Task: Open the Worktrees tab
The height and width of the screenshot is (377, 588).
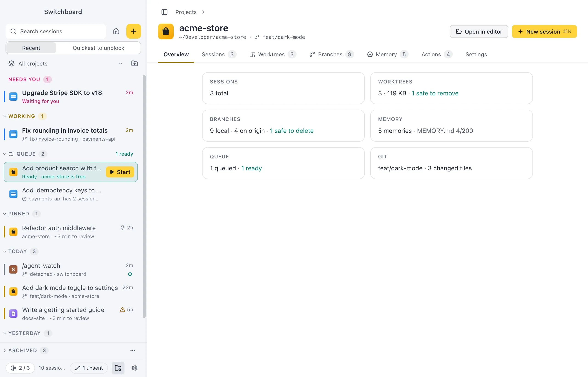Action: (273, 54)
